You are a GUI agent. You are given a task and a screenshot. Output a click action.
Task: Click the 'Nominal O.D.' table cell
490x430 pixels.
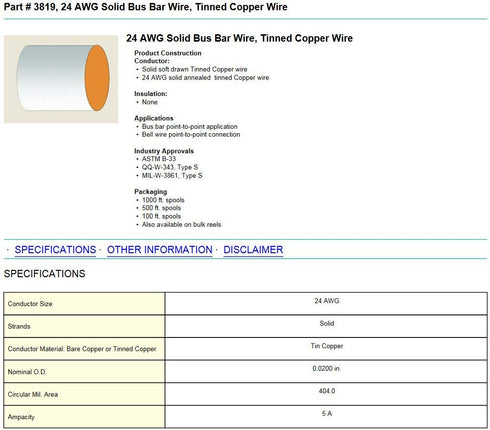coord(84,372)
